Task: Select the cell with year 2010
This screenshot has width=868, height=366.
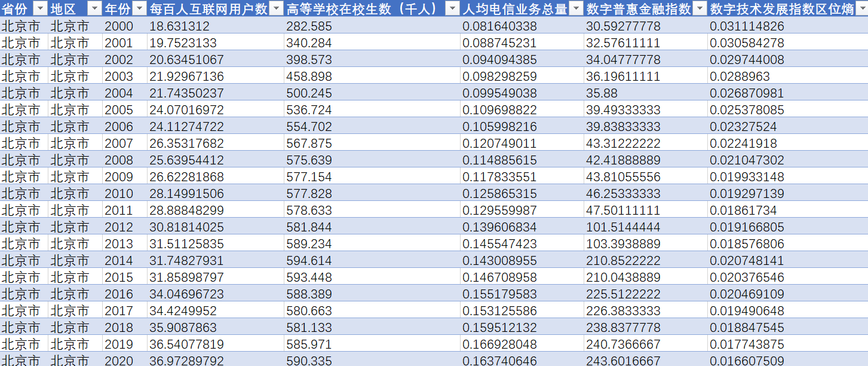Action: [124, 194]
